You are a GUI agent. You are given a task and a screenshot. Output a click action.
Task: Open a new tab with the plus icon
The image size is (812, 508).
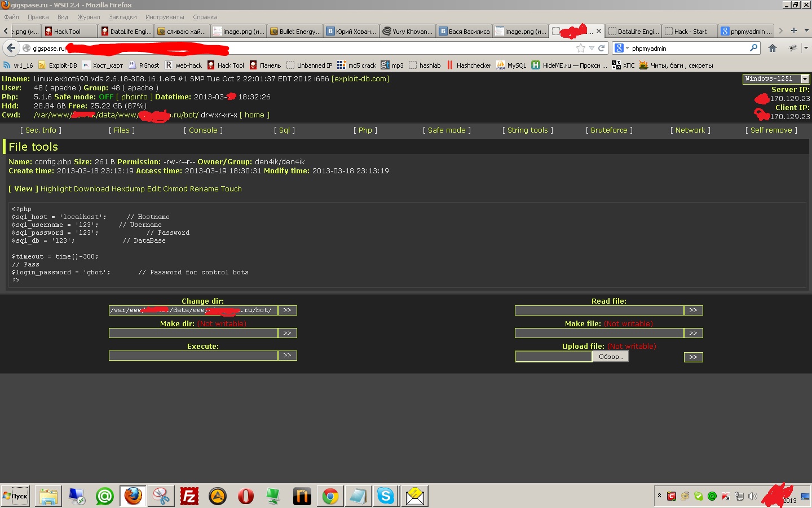(x=793, y=30)
